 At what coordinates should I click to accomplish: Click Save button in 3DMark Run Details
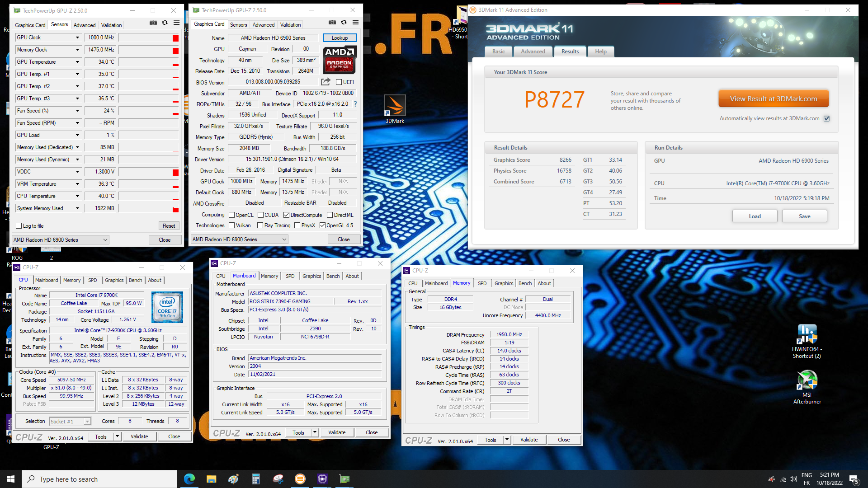[x=805, y=216]
